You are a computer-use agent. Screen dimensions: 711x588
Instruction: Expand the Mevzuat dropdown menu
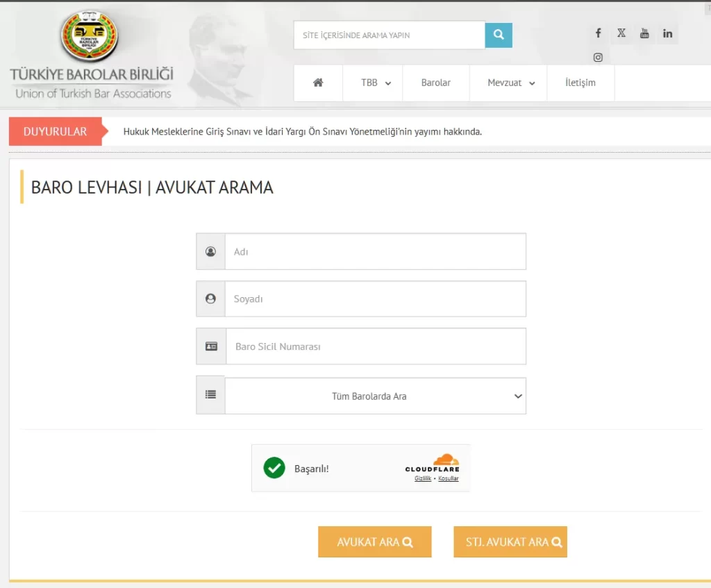pyautogui.click(x=509, y=83)
